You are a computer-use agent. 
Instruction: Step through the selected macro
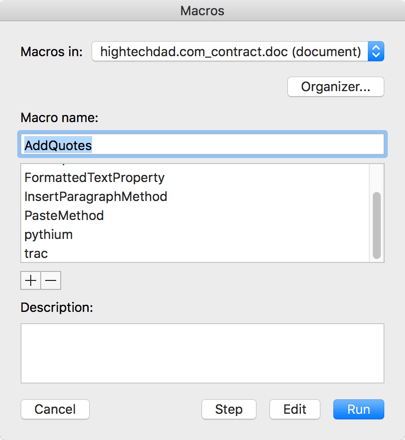click(229, 409)
